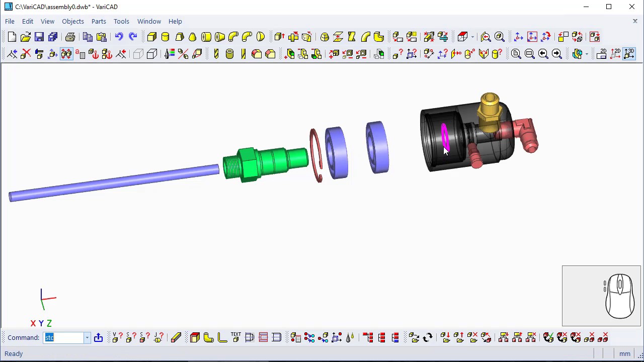Click the Paste clipboard icon
The height and width of the screenshot is (362, 644).
(101, 37)
